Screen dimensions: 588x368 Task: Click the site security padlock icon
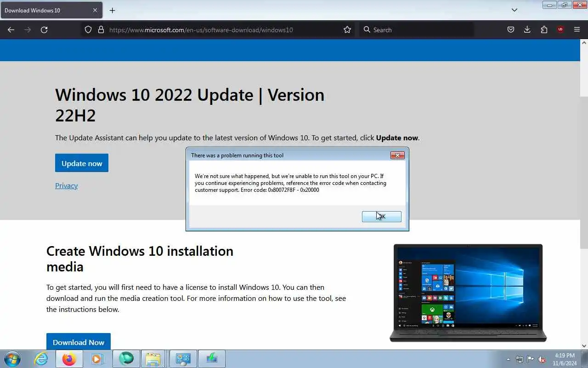(x=101, y=30)
